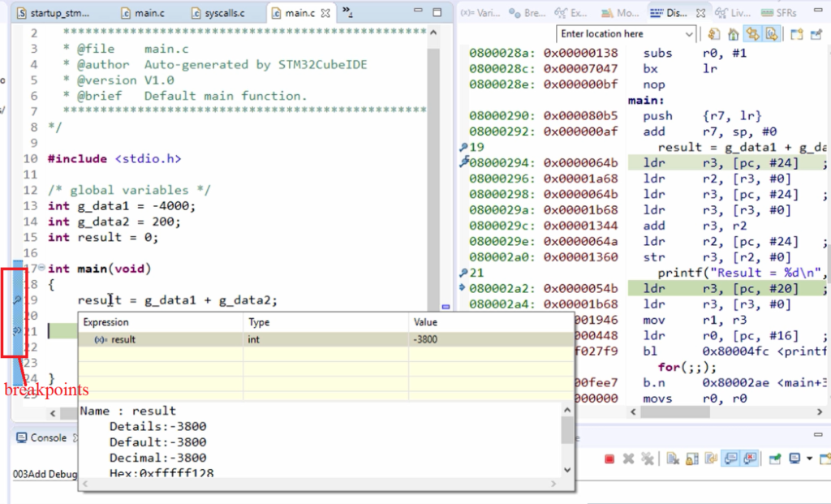Switch to the first main.c tab

pyautogui.click(x=143, y=13)
